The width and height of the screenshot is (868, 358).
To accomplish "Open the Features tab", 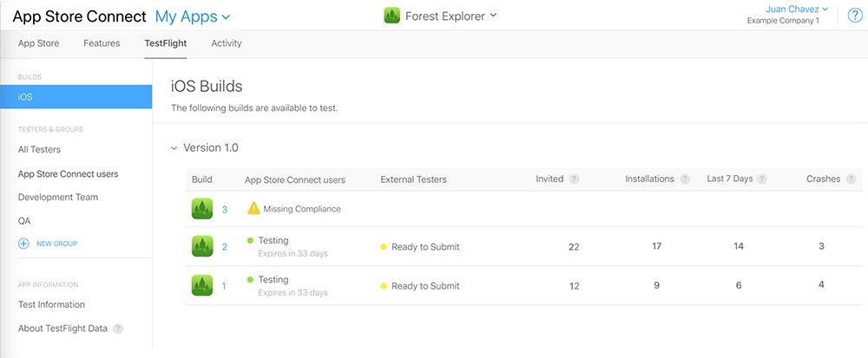I will point(102,43).
